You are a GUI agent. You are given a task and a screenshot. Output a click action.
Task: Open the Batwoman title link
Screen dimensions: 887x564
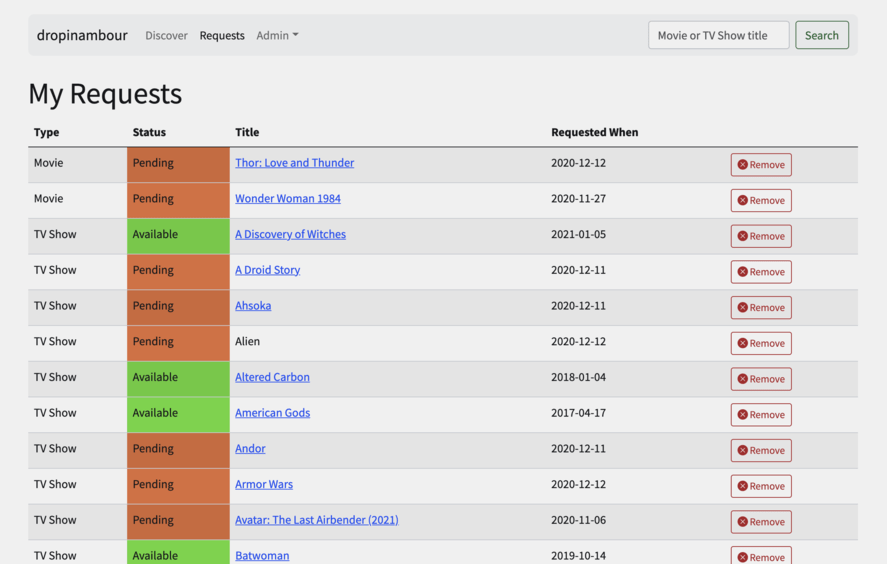tap(262, 556)
